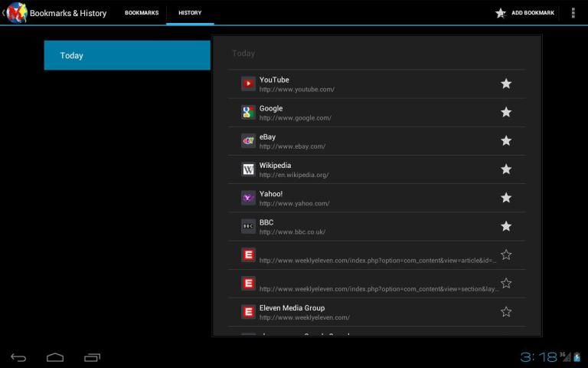Click the eBay favicon icon

pyautogui.click(x=248, y=140)
